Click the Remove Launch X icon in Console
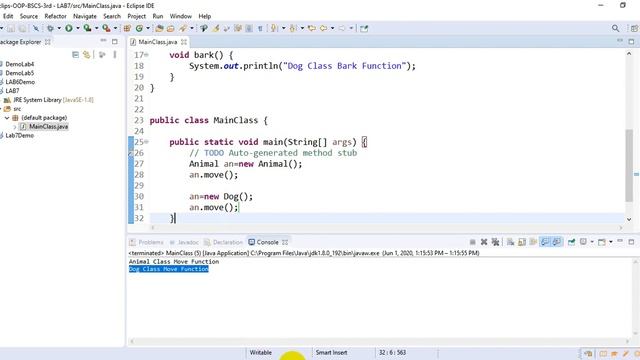This screenshot has width=640, height=360. pos(484,242)
